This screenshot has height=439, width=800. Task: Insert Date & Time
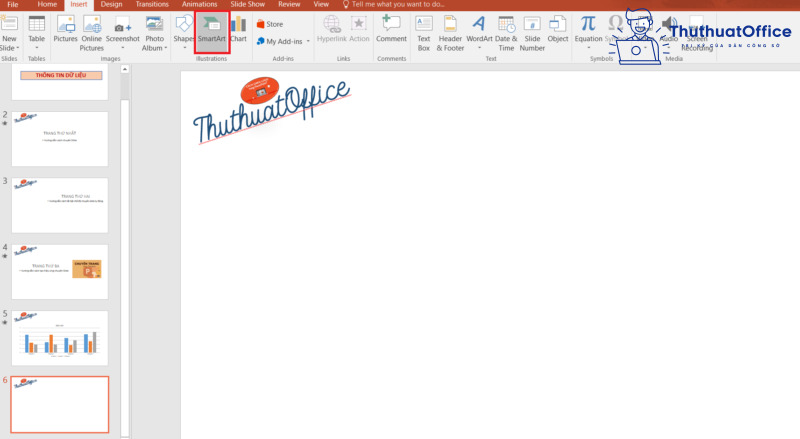(x=506, y=33)
